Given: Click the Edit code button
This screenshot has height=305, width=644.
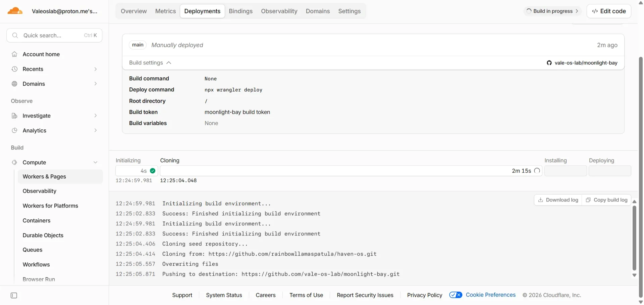Looking at the screenshot, I should click(x=609, y=11).
